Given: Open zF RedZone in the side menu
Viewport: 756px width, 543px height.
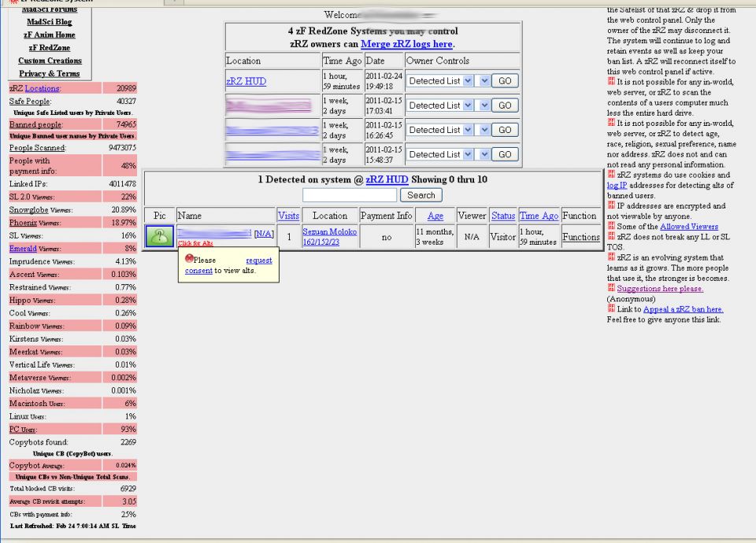Looking at the screenshot, I should 49,48.
